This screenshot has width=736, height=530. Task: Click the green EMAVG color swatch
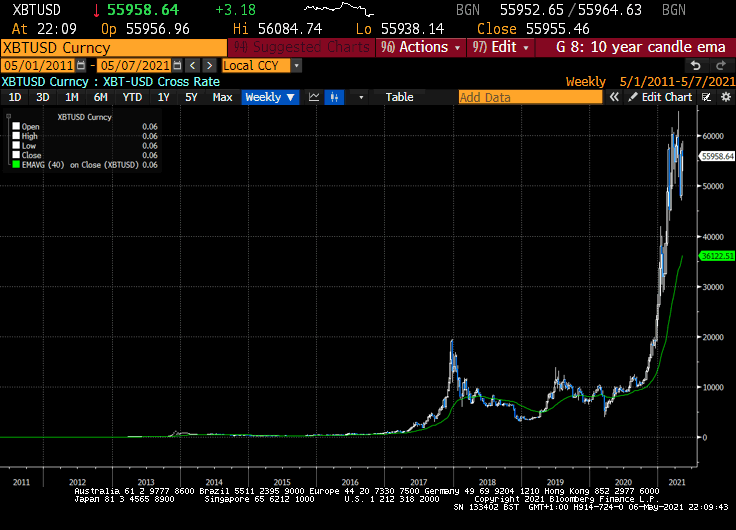[15, 165]
